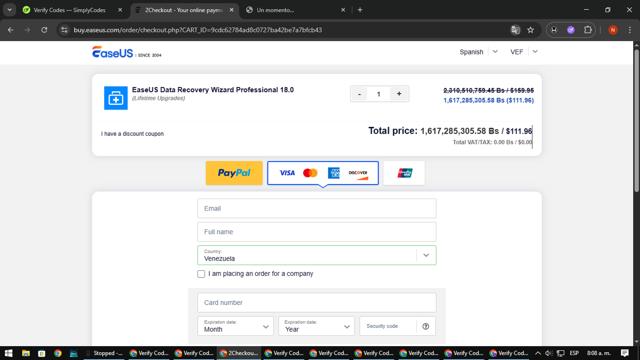640x360 pixels.
Task: Click the Data Recovery Wizard product icon
Action: (116, 98)
